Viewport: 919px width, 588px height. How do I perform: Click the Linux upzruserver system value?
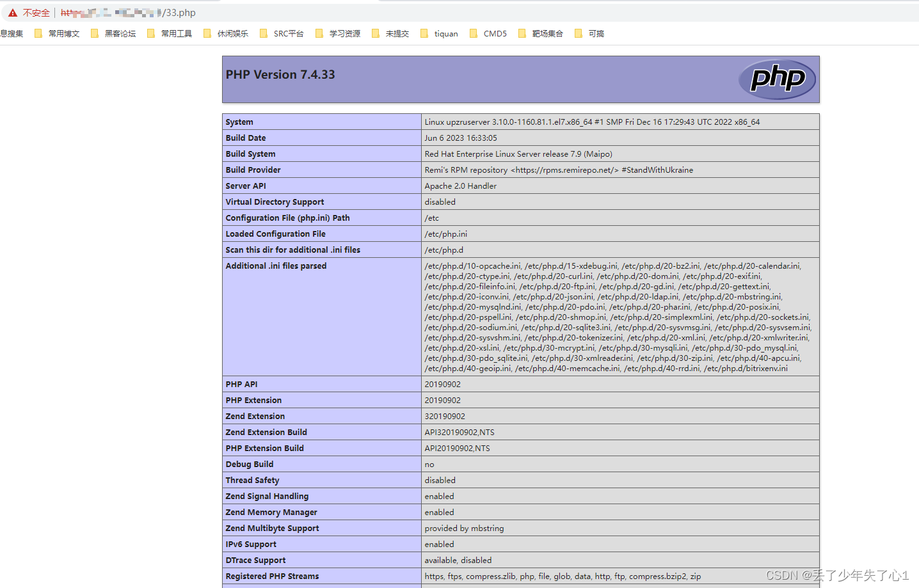tap(592, 122)
